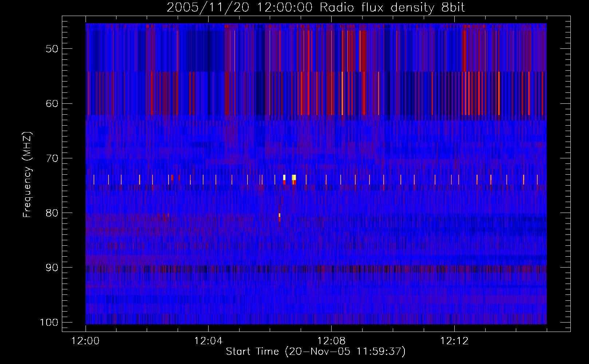Image resolution: width=589 pixels, height=364 pixels.
Task: Click the plot title '2005/11/20 12:00:00 Radio flux density 8bit'
Action: [x=316, y=8]
